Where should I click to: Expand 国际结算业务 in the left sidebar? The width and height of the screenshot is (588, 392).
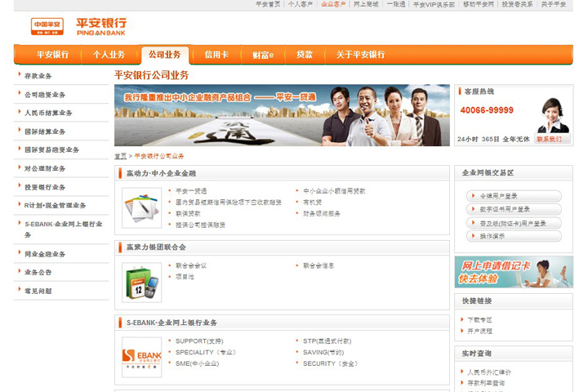(x=46, y=131)
